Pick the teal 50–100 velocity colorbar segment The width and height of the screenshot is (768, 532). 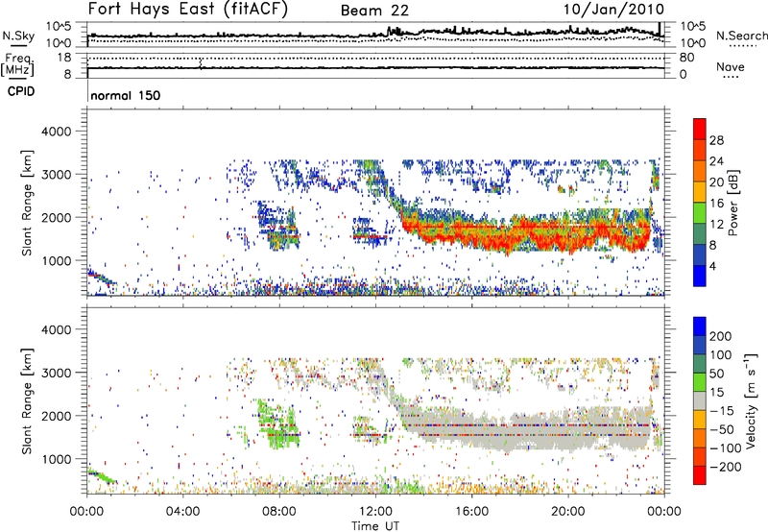700,364
